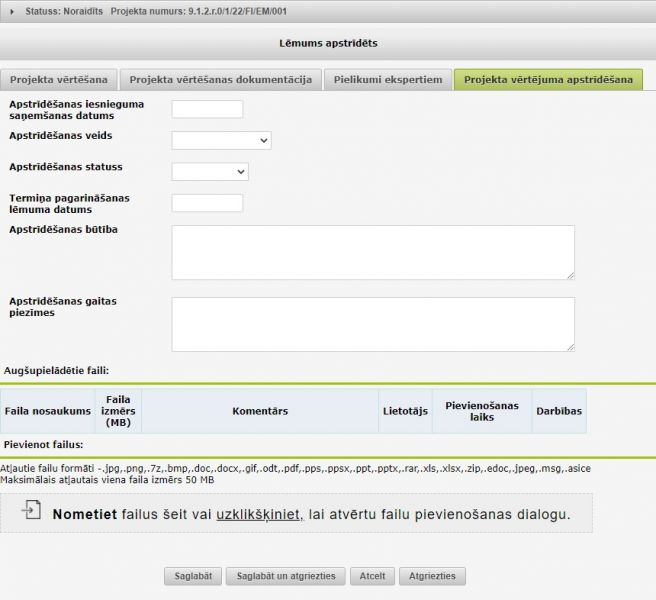Expand the Apstiprināšanas statuss dropdown

pyautogui.click(x=210, y=172)
